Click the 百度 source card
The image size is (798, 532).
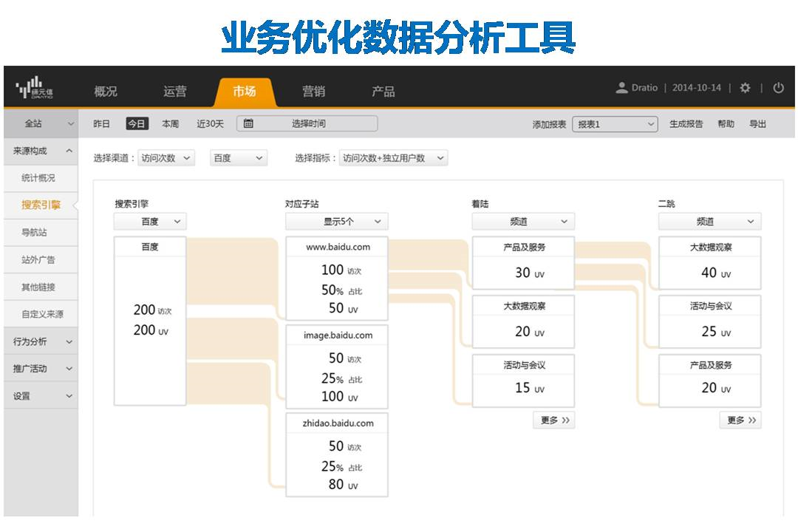point(150,321)
